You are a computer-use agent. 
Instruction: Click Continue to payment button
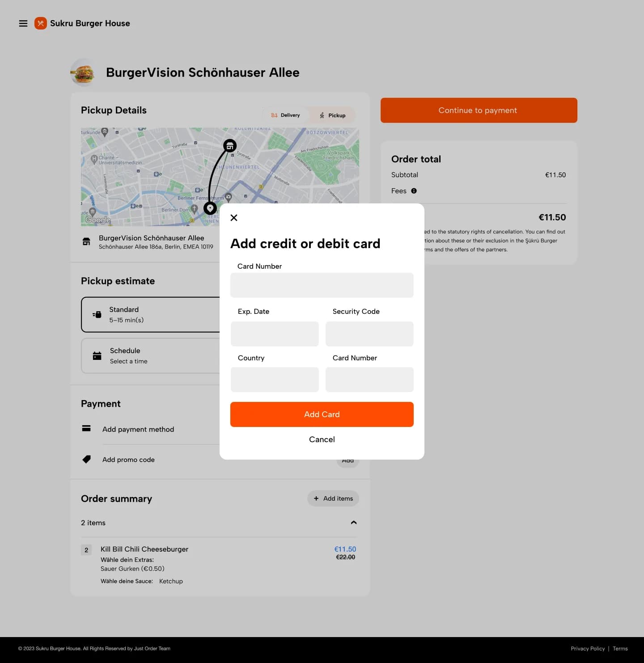pos(479,110)
